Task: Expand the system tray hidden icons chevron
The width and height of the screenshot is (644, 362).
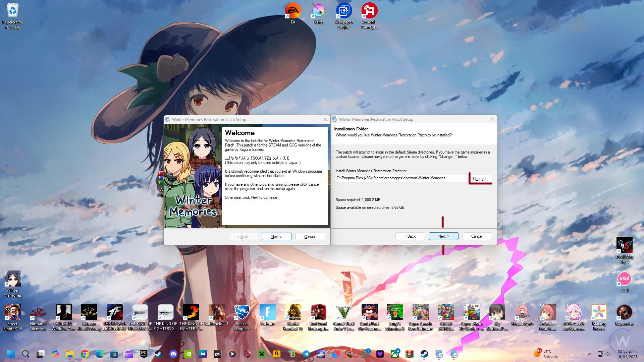Action: coord(589,354)
